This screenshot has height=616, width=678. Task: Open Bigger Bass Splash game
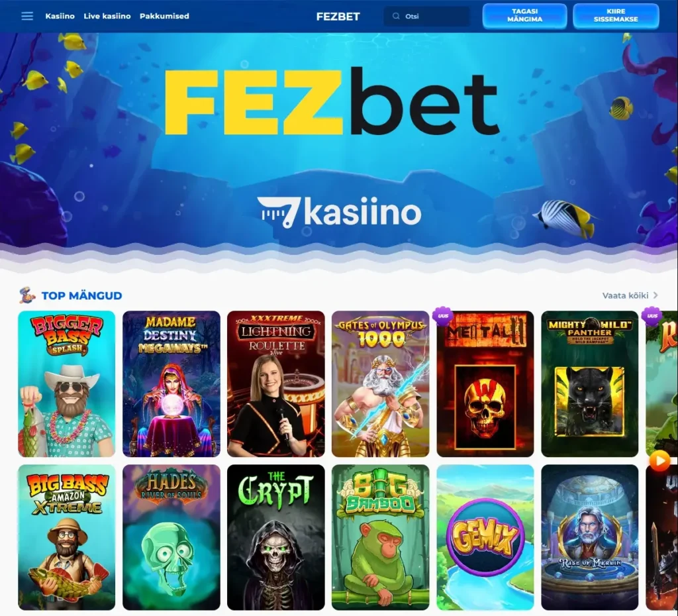[x=67, y=384]
